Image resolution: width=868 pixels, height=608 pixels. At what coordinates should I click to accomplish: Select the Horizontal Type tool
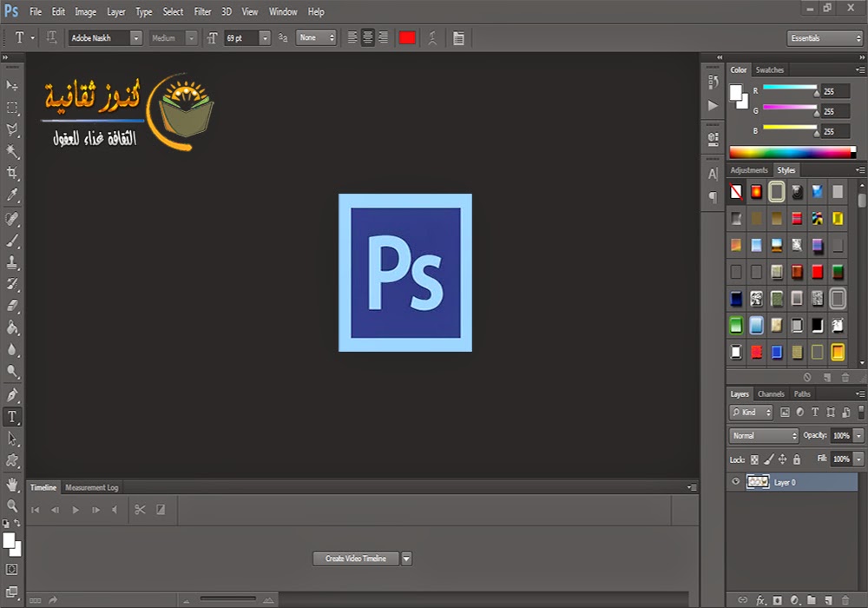tap(12, 416)
